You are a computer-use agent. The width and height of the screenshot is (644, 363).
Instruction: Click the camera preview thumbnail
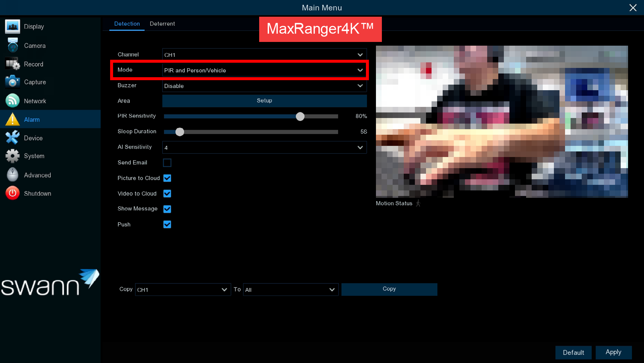click(x=502, y=121)
